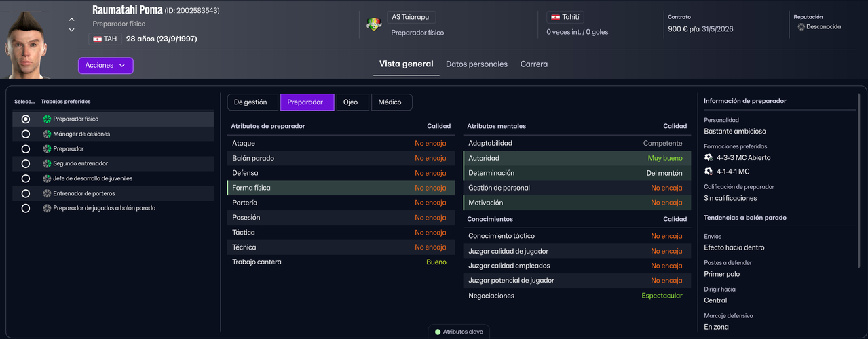Click the Trabajos preferidos column header
Viewport: 868px width, 339px height.
pos(66,102)
